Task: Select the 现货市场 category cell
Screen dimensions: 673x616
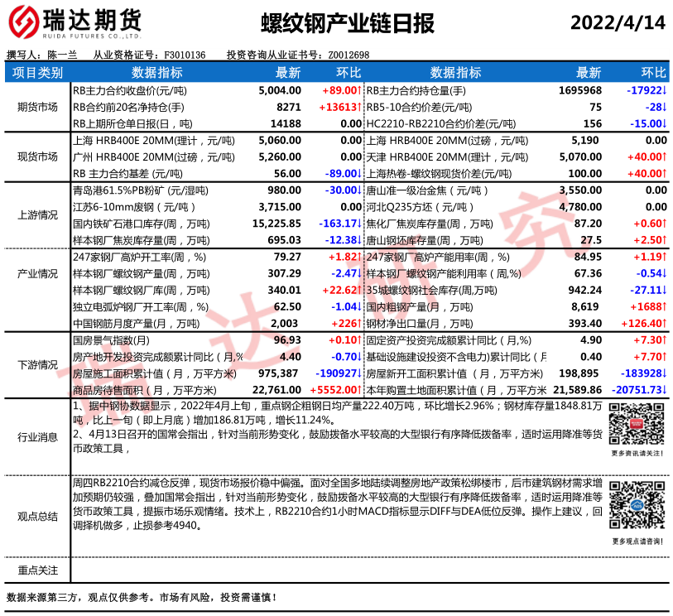Action: 37,156
